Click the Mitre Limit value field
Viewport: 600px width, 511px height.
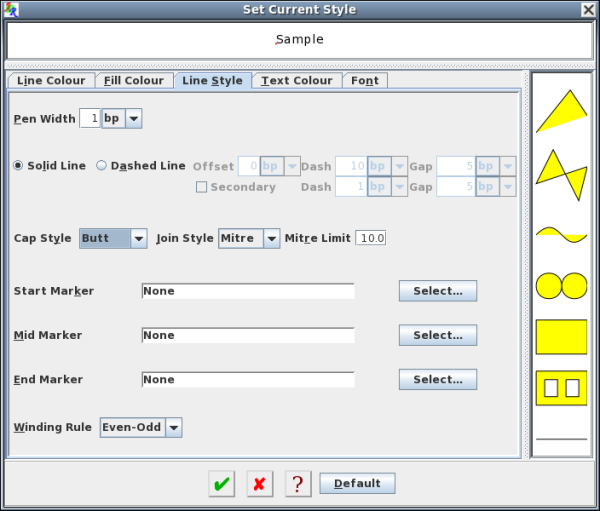tap(371, 238)
